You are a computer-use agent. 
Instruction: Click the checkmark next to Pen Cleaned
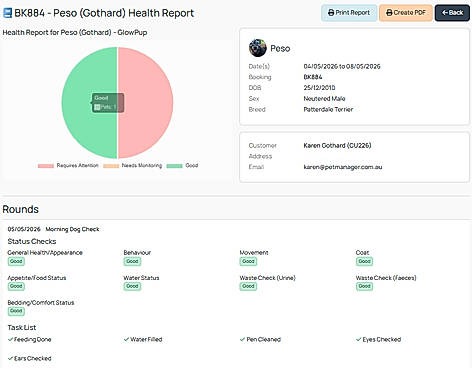242,339
